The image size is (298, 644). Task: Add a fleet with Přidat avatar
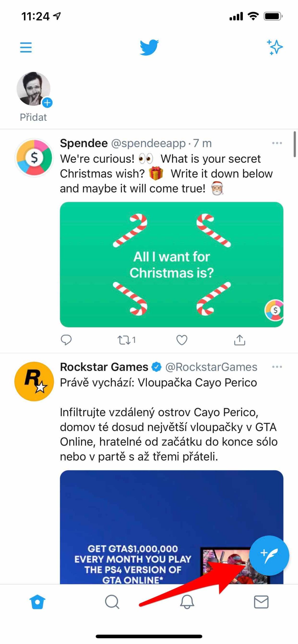pyautogui.click(x=34, y=89)
